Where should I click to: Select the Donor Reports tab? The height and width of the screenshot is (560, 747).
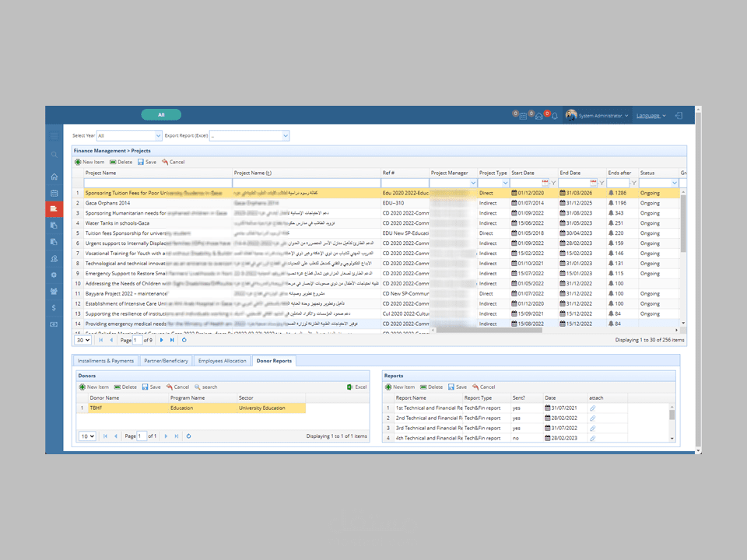[x=274, y=361]
